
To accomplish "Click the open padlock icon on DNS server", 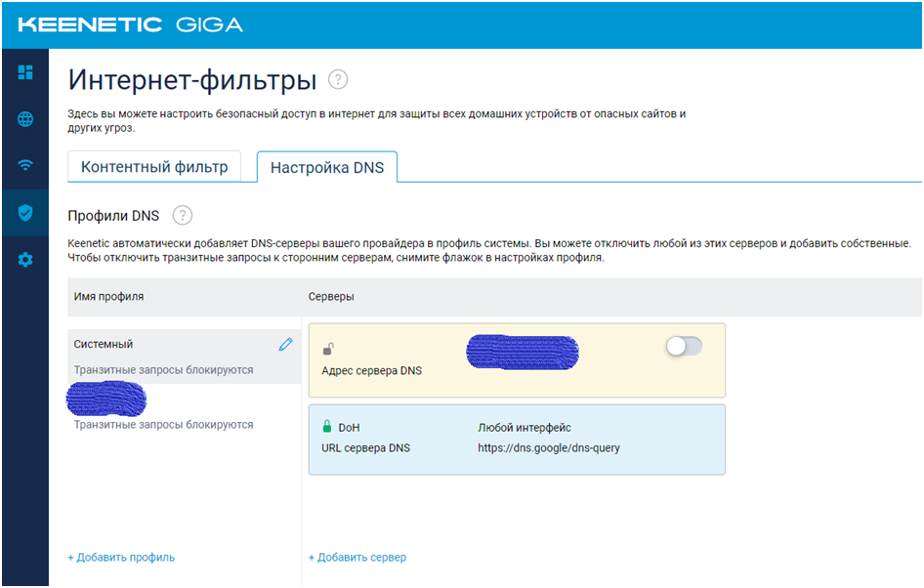I will tap(328, 349).
